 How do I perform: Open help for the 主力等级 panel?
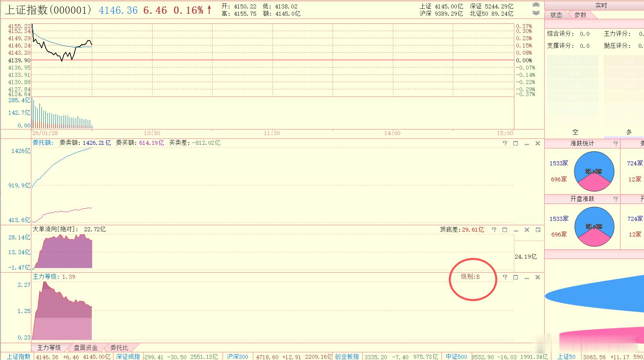tap(505, 277)
